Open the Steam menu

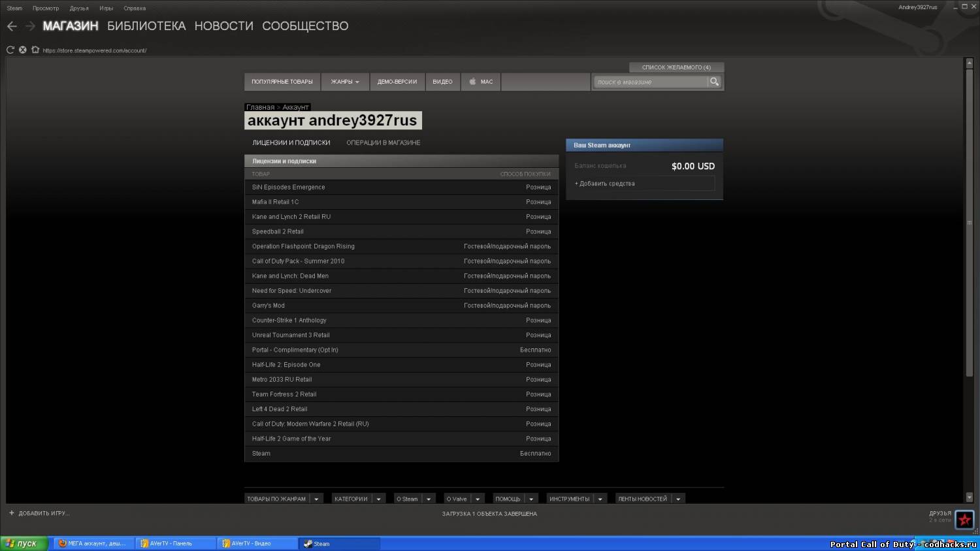tap(14, 8)
